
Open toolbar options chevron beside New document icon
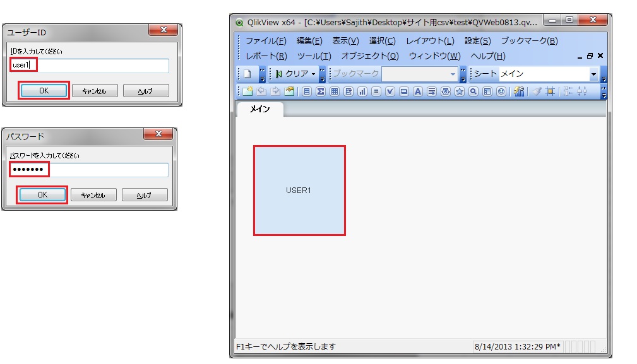263,74
